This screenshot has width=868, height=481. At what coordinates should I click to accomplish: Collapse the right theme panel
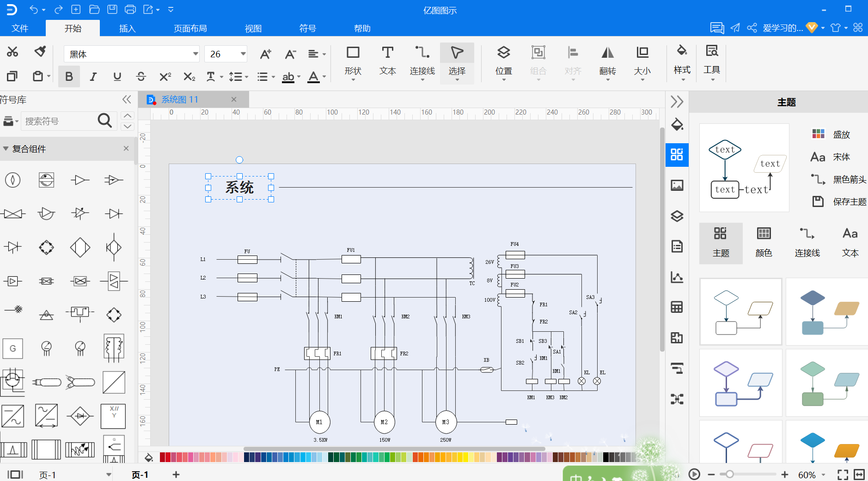pos(677,101)
